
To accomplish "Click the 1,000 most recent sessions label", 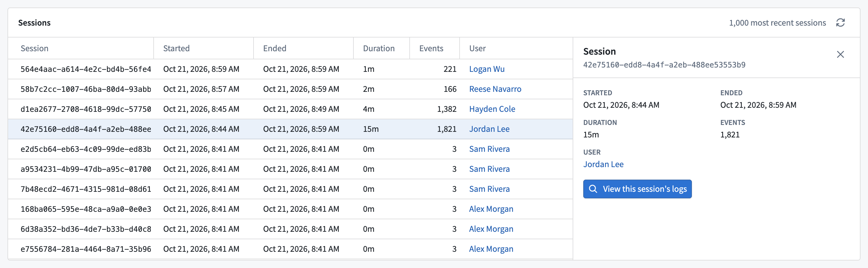I will (x=777, y=22).
